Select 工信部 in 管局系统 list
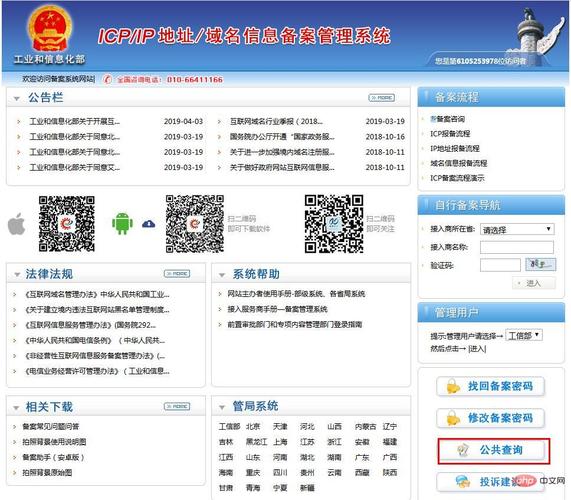 point(229,426)
